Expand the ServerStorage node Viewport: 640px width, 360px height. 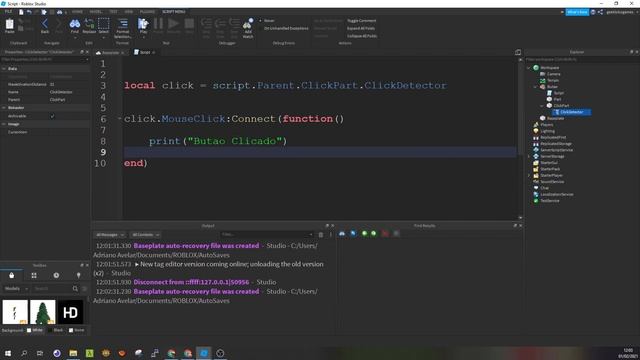(x=529, y=156)
